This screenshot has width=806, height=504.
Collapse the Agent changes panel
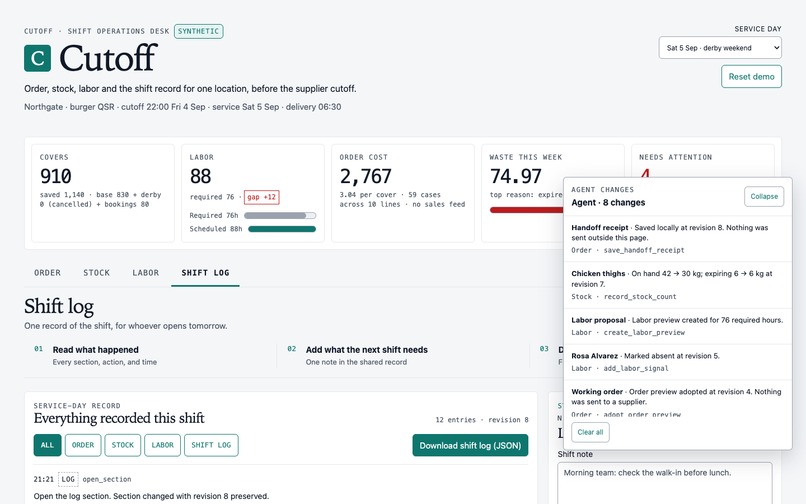pos(764,196)
